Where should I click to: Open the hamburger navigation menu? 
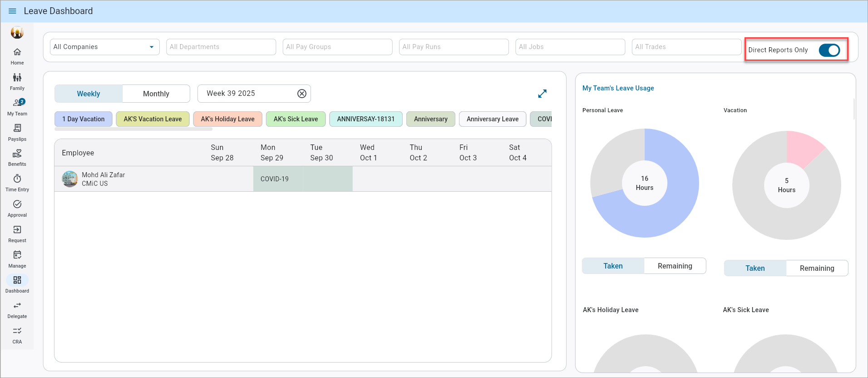pyautogui.click(x=12, y=11)
